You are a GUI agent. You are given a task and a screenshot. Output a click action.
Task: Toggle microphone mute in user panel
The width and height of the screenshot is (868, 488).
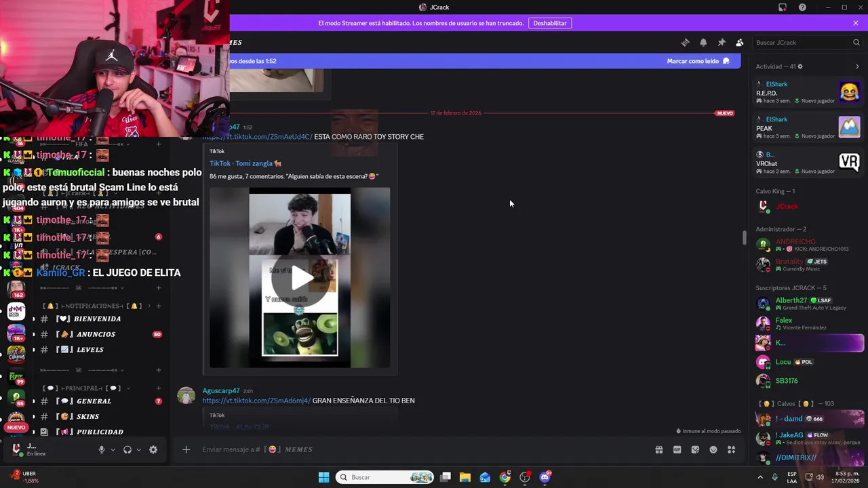102,449
